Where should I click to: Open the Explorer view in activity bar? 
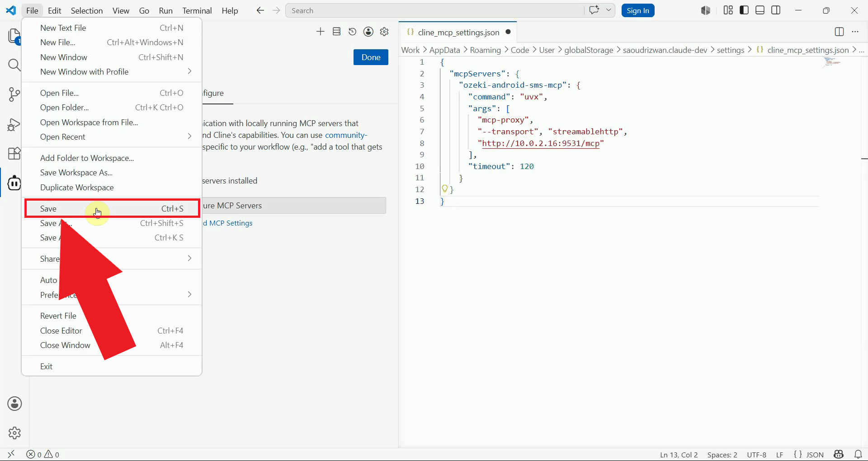(x=14, y=36)
